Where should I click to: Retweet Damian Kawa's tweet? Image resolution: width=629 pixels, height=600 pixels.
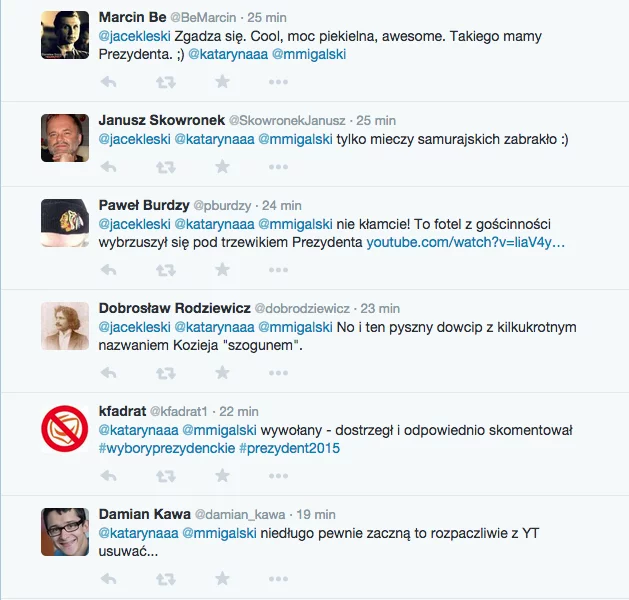pyautogui.click(x=166, y=579)
